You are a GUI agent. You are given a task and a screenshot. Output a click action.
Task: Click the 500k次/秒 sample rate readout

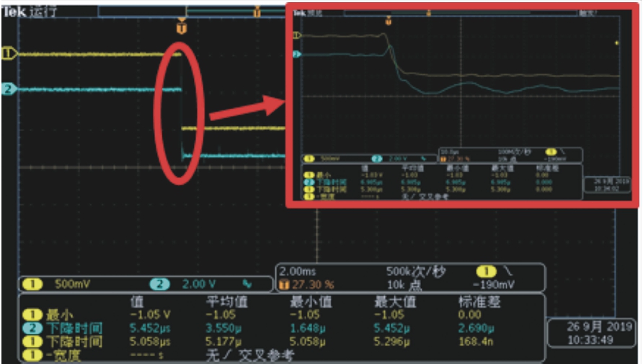coord(416,272)
